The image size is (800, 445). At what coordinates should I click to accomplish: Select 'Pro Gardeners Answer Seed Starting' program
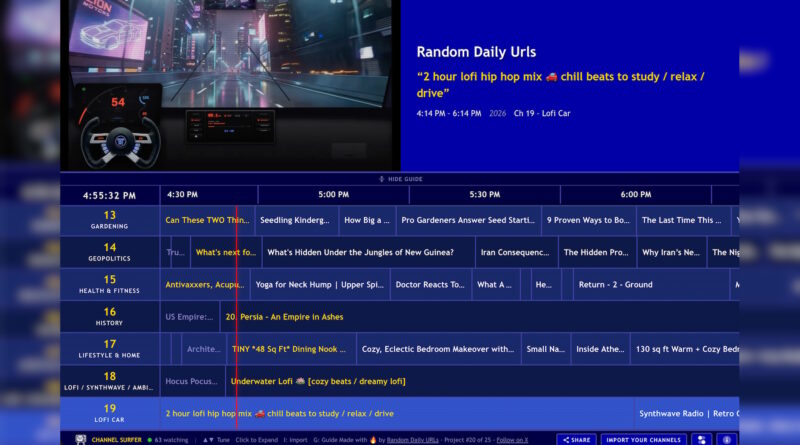(x=467, y=220)
